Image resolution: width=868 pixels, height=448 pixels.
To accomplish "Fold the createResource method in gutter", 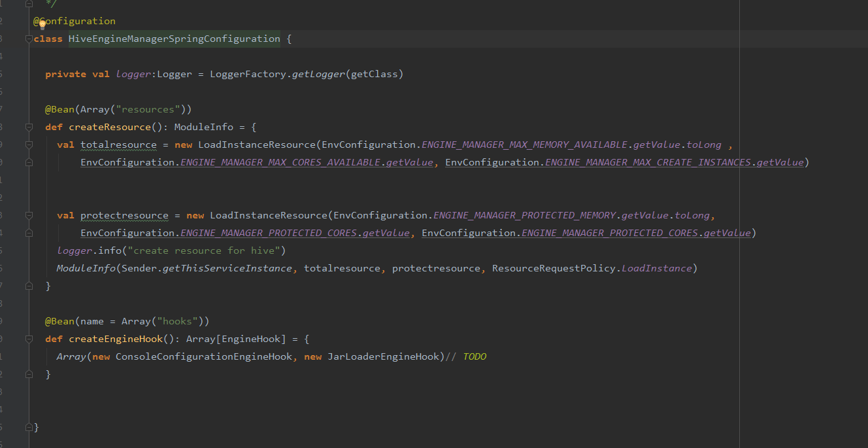I will point(28,127).
